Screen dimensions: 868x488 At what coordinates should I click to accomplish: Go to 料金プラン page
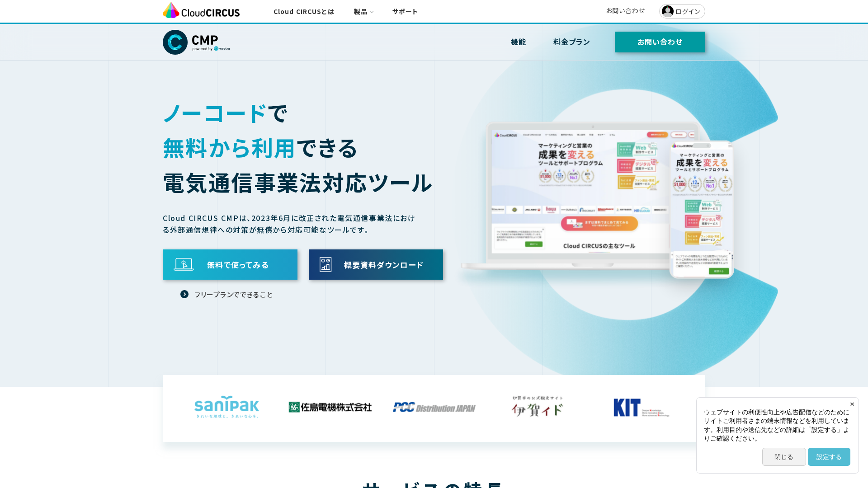coord(572,42)
